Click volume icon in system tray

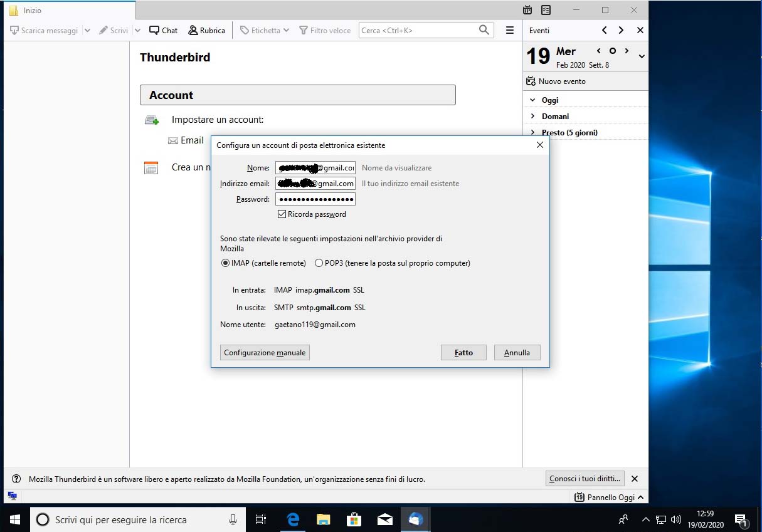coord(676,519)
